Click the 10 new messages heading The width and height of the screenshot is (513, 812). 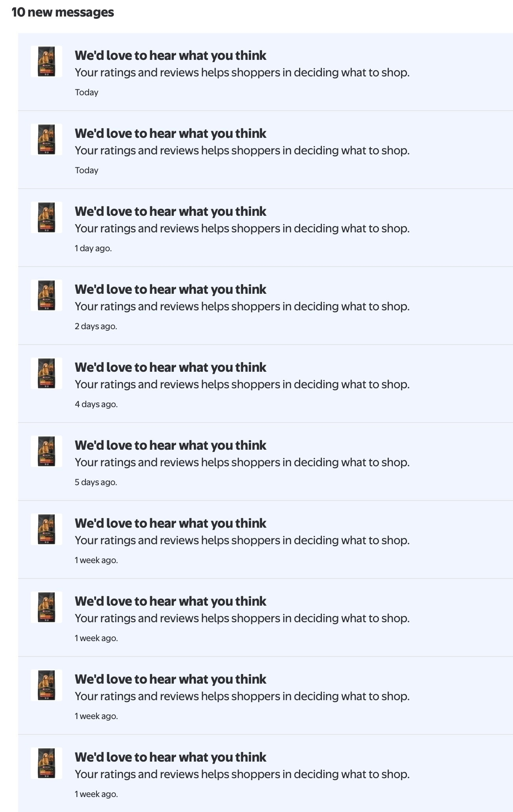(x=63, y=12)
